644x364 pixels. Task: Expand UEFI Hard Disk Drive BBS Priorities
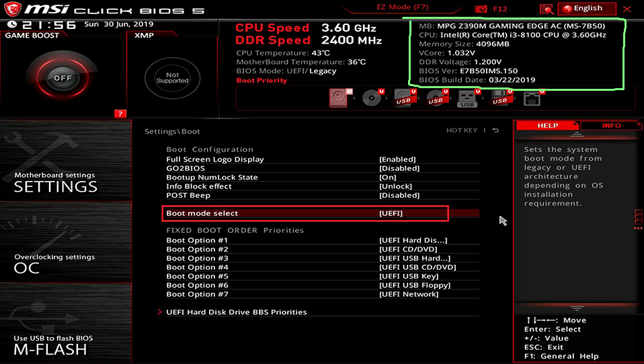point(237,312)
